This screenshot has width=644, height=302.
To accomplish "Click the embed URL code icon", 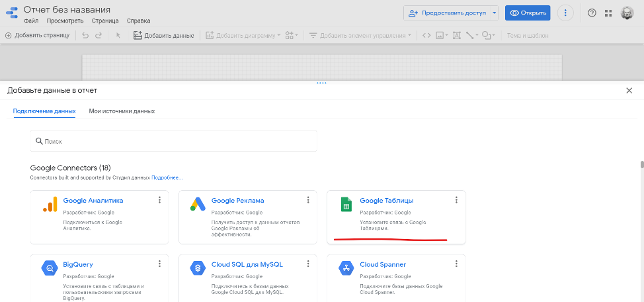I will point(426,36).
